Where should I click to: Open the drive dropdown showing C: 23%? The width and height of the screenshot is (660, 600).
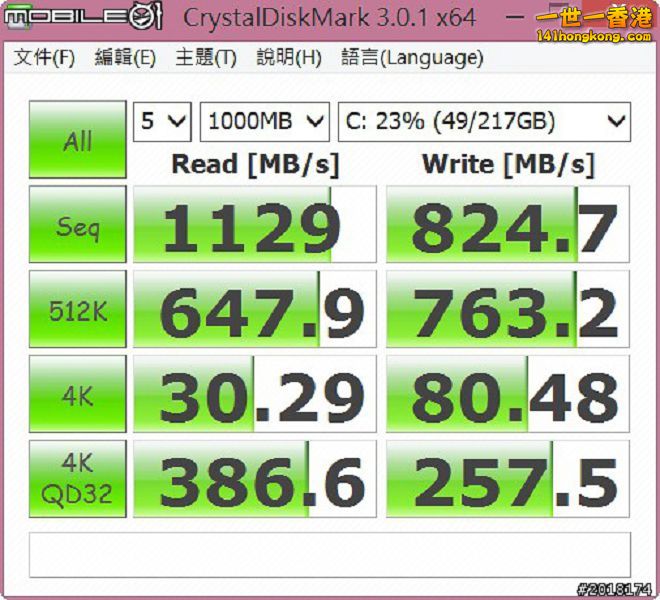(484, 122)
